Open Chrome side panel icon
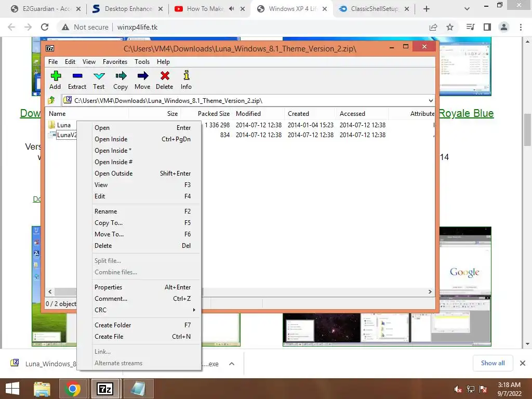This screenshot has height=399, width=532. point(487,27)
